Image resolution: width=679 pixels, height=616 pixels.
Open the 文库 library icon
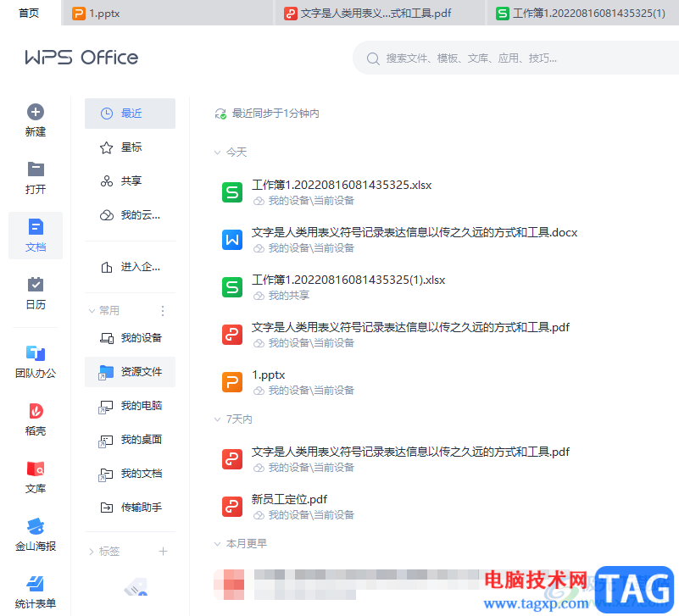[x=36, y=469]
